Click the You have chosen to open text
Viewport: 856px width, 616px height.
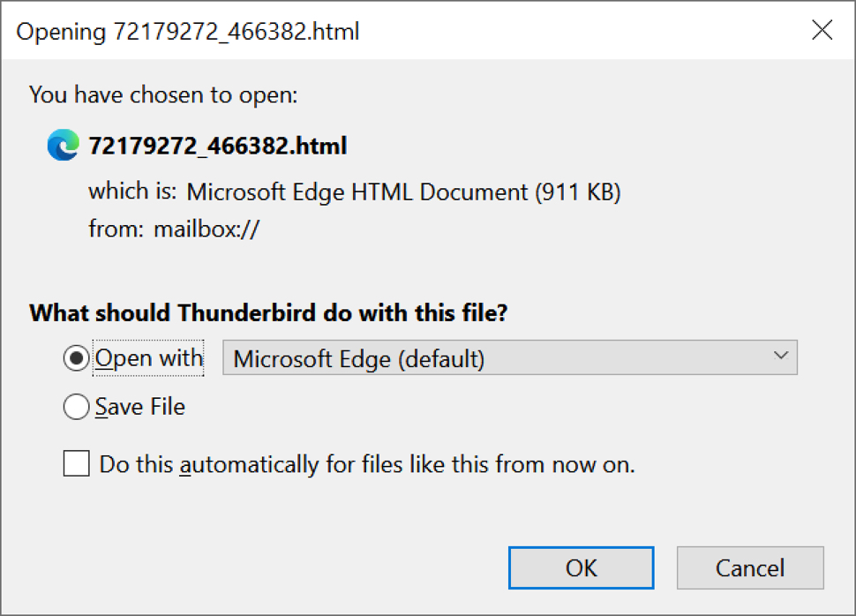tap(163, 95)
